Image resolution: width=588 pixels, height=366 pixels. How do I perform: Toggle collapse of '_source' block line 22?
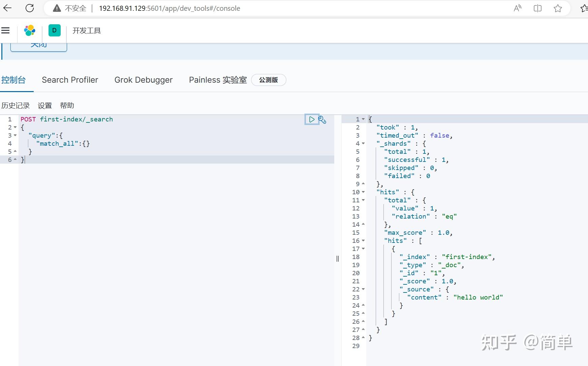tap(363, 289)
